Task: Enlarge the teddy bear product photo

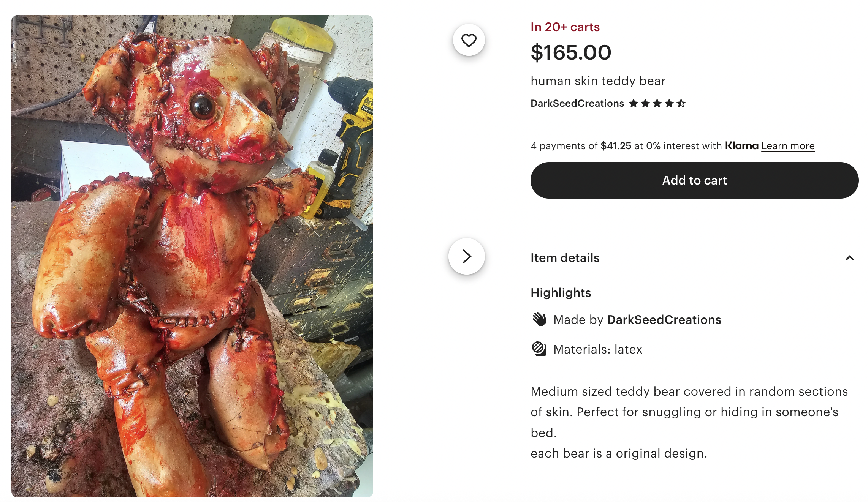Action: (x=192, y=256)
